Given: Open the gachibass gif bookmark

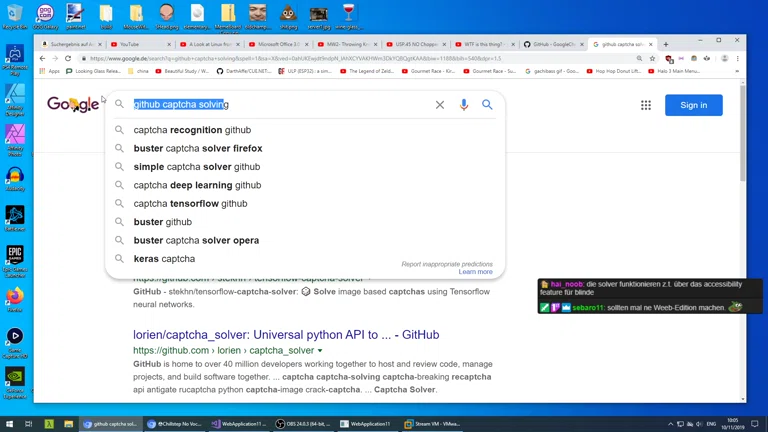Looking at the screenshot, I should click(x=552, y=71).
